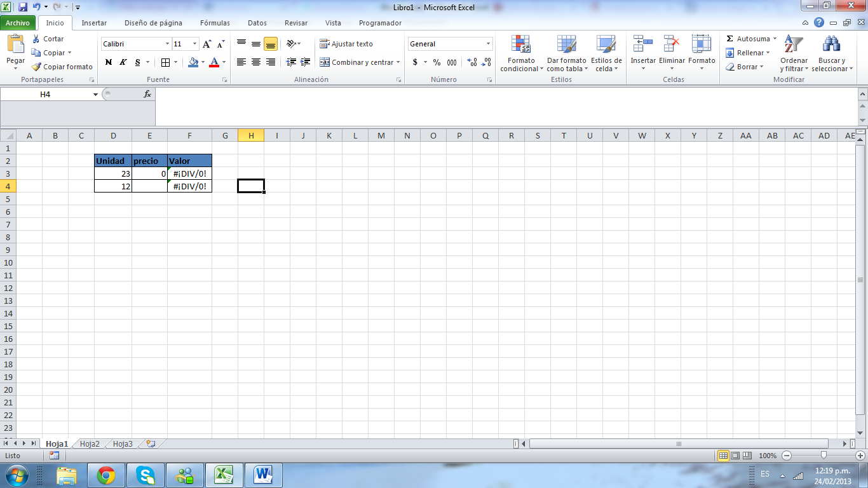Select cell F3 showing #¡DIV/0!

click(x=189, y=173)
